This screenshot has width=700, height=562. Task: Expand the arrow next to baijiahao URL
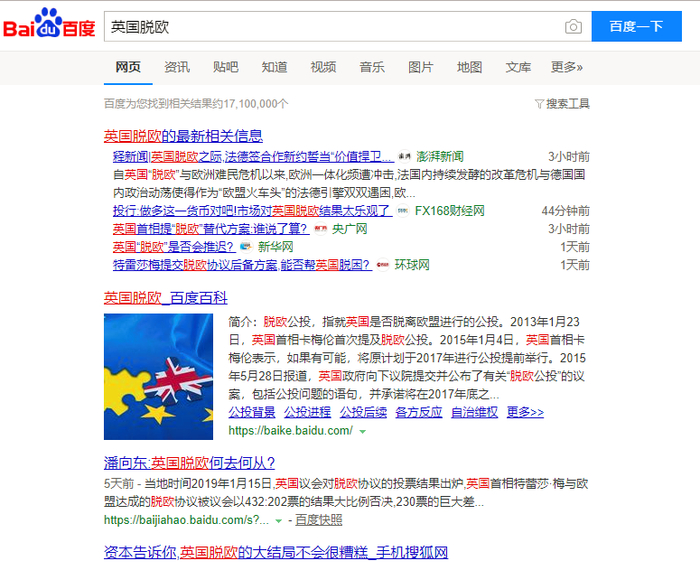click(x=279, y=521)
